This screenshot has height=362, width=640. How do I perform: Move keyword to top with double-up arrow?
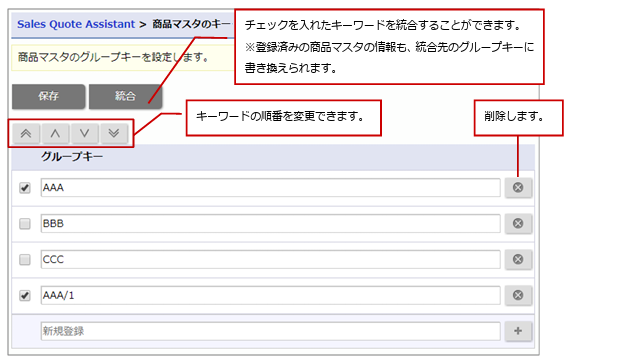(x=26, y=133)
